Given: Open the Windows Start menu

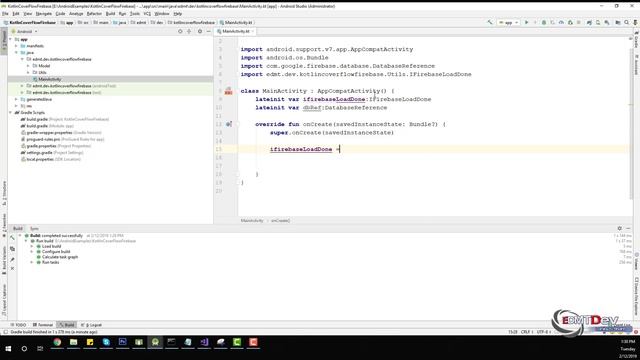Looking at the screenshot, I should [x=8, y=349].
